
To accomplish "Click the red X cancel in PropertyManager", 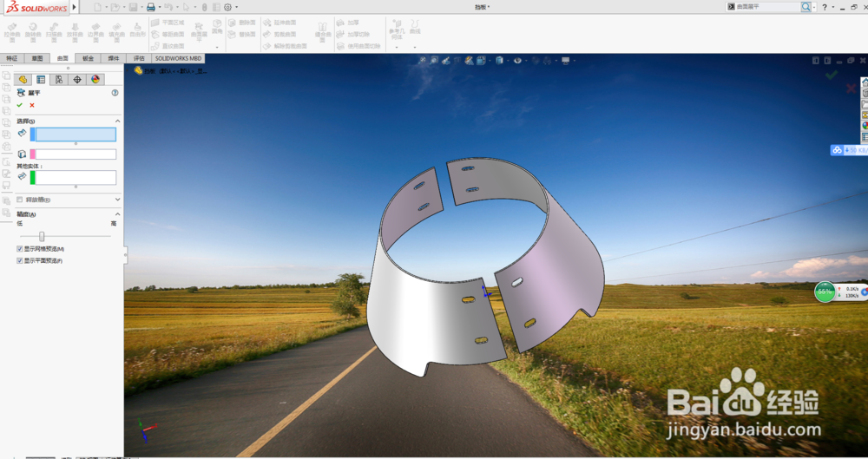I will pos(32,105).
